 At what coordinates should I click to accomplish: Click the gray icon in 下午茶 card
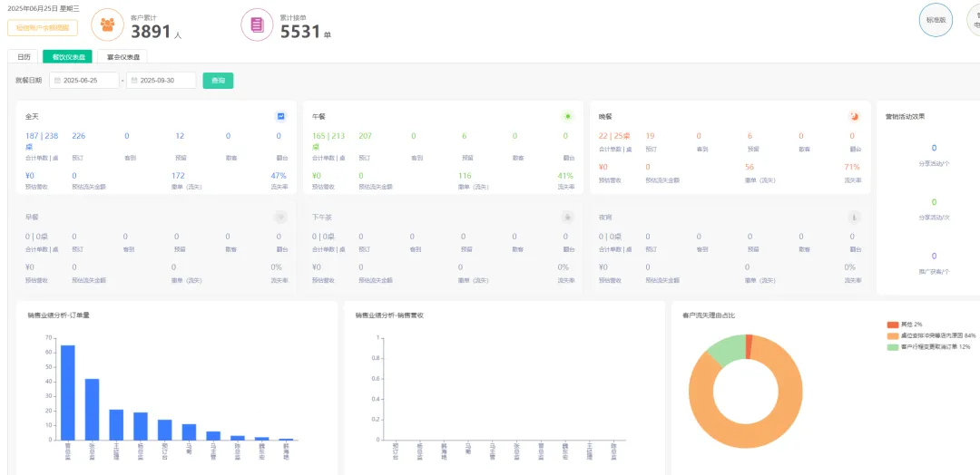pos(568,218)
